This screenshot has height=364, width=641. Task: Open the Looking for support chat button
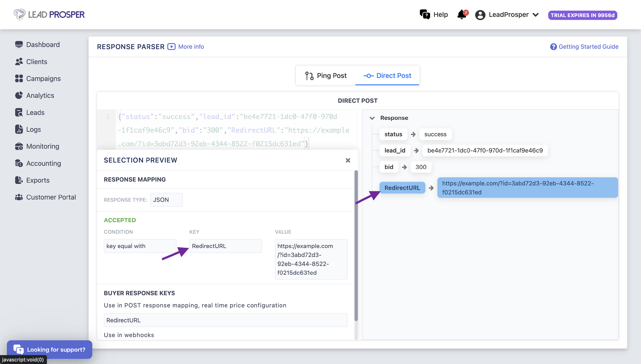tap(50, 349)
